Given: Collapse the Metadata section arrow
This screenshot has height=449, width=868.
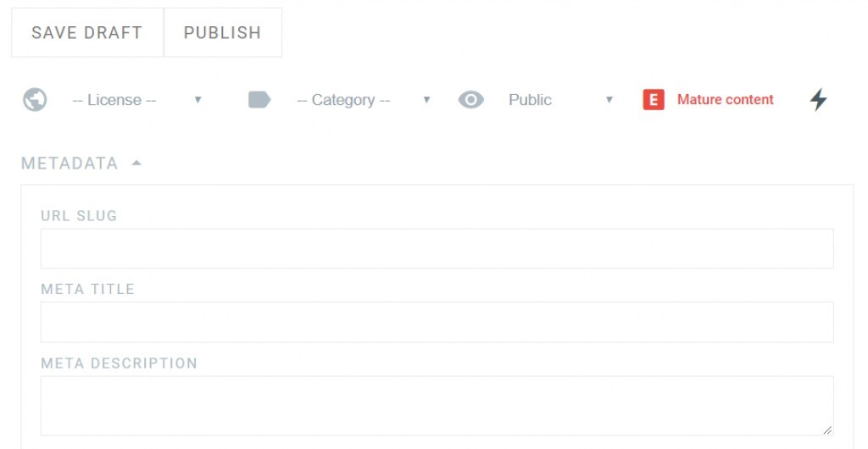Looking at the screenshot, I should [x=136, y=164].
